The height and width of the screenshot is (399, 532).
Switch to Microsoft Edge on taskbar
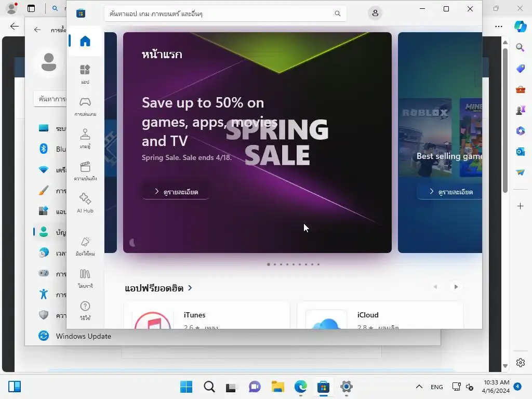tap(301, 387)
